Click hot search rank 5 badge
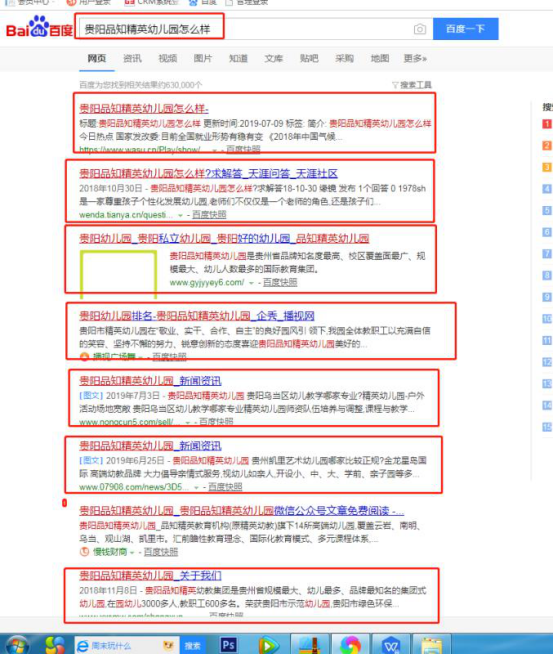 pyautogui.click(x=547, y=211)
